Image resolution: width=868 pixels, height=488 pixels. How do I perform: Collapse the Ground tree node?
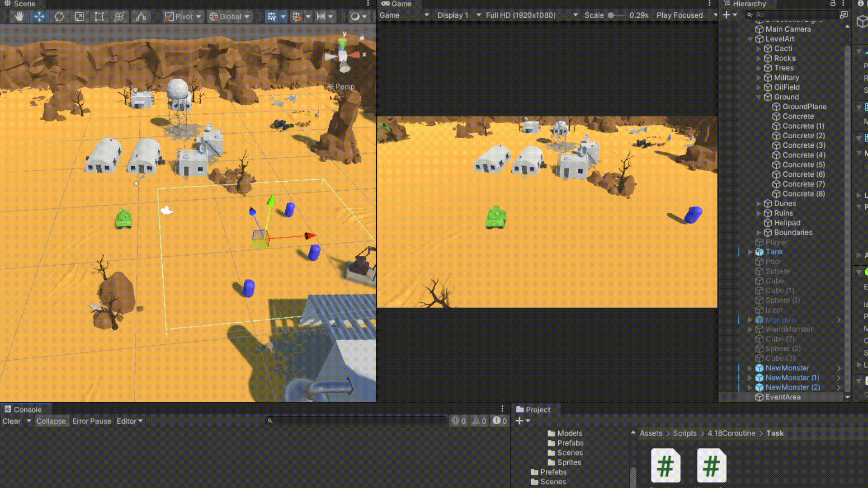pos(759,97)
